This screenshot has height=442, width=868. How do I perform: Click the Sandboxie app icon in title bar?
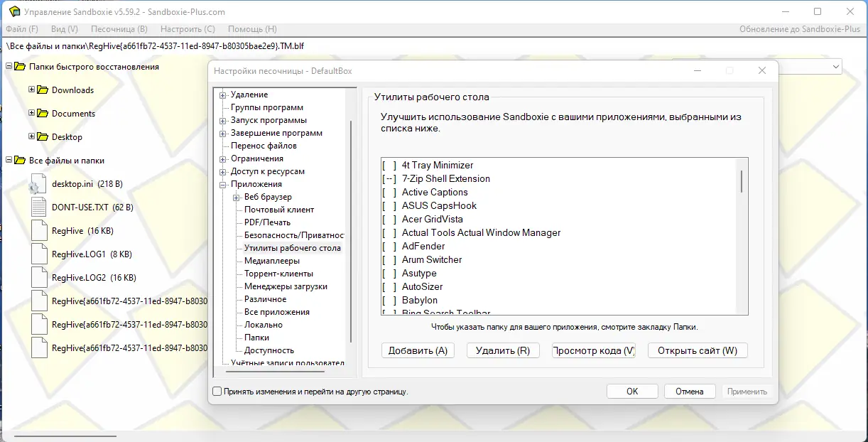[x=13, y=11]
